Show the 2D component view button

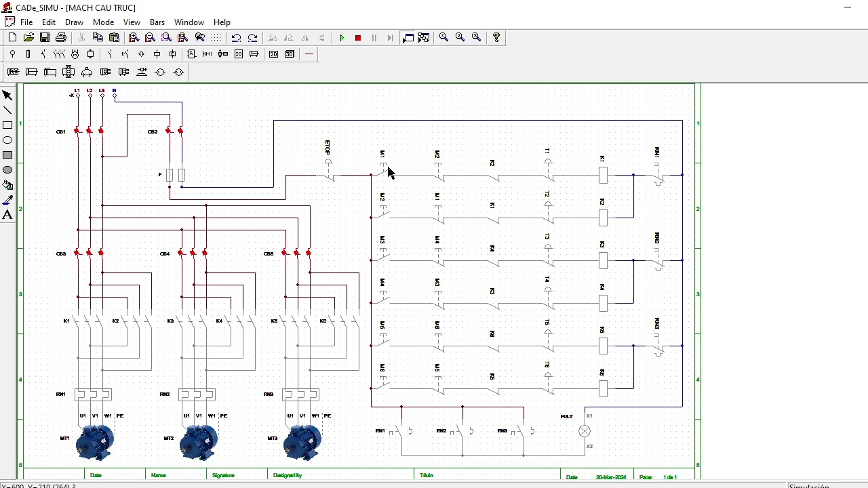point(273,54)
